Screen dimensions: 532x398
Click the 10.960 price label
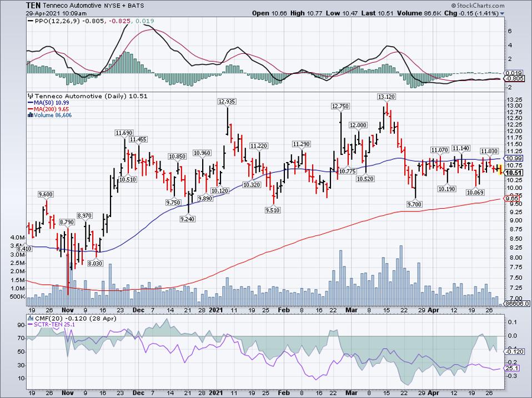click(202, 153)
